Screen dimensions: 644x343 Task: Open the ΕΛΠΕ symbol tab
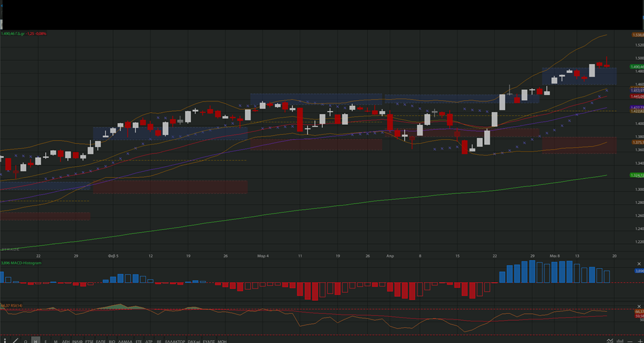point(101,341)
